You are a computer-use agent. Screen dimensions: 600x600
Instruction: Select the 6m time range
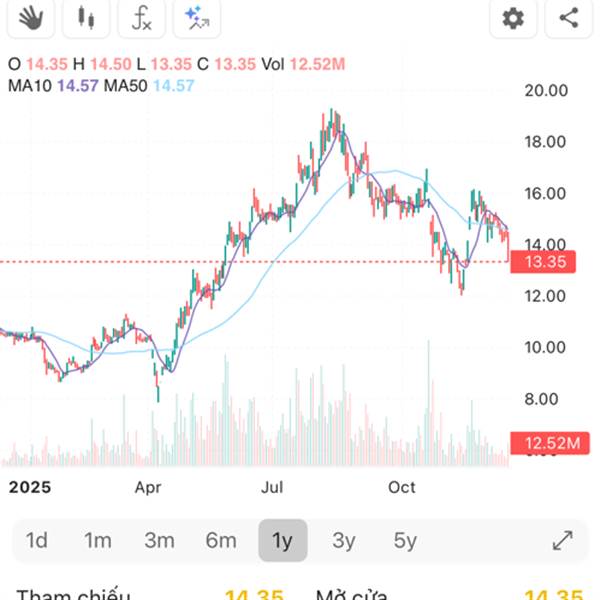click(221, 541)
